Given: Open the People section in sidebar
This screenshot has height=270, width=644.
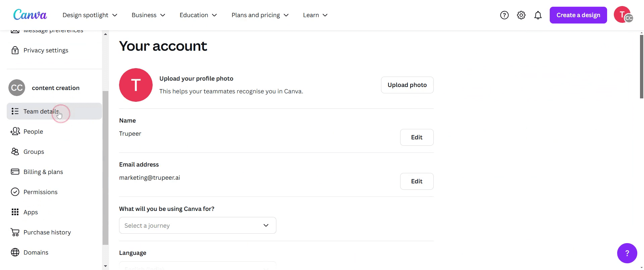Looking at the screenshot, I should coord(33,132).
